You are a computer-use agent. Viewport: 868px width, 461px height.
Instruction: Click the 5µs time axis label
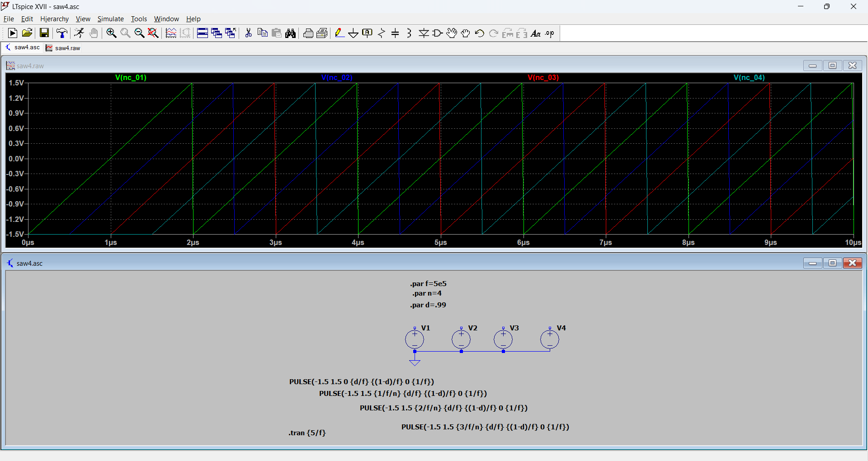coord(441,243)
